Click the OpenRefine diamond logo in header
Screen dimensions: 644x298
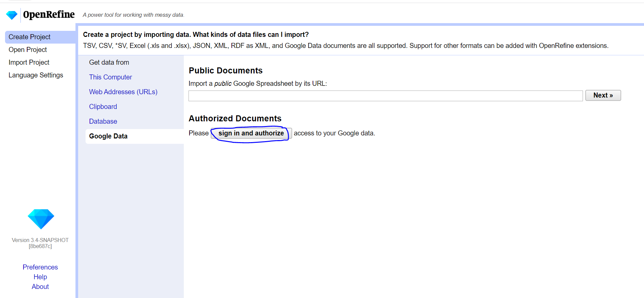click(12, 15)
